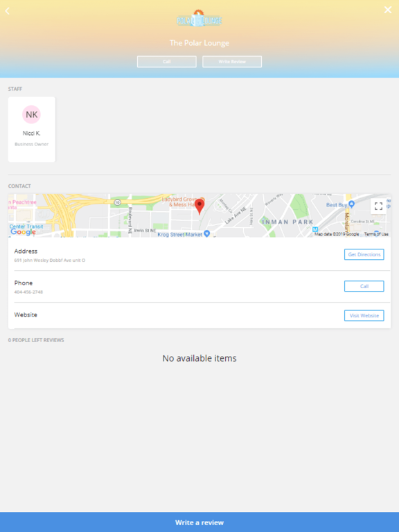Click Get Directions button

(364, 254)
